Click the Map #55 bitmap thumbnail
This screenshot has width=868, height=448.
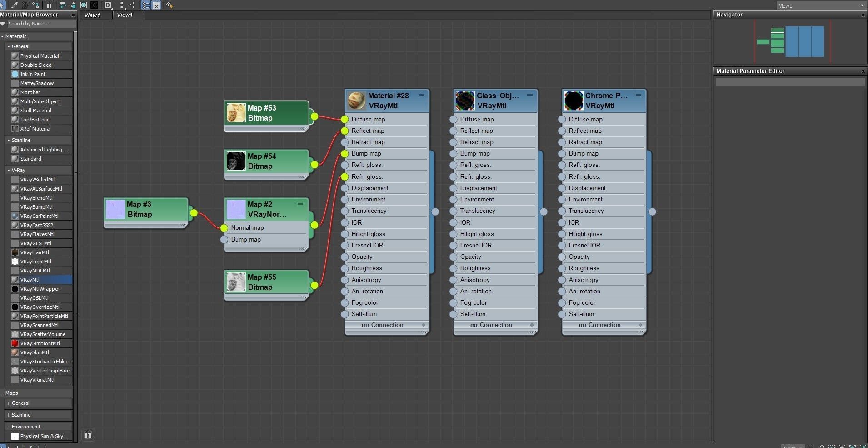[236, 282]
